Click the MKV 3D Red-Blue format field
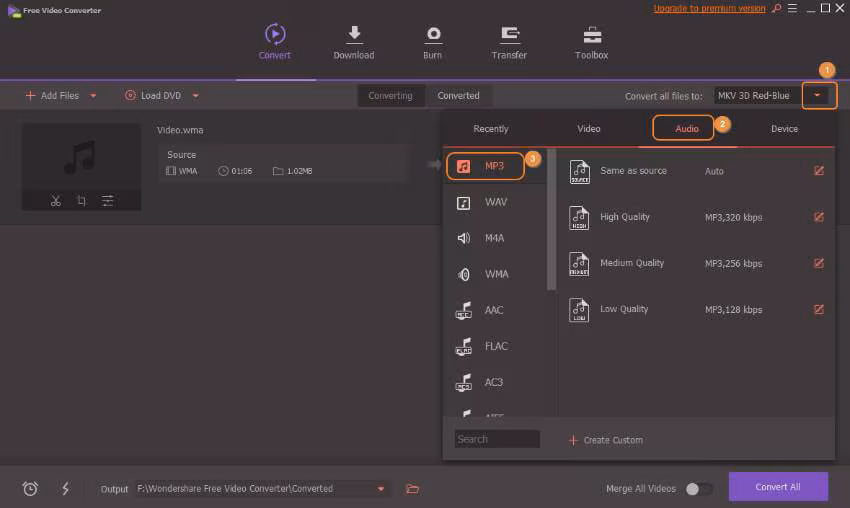The height and width of the screenshot is (508, 850). 757,96
